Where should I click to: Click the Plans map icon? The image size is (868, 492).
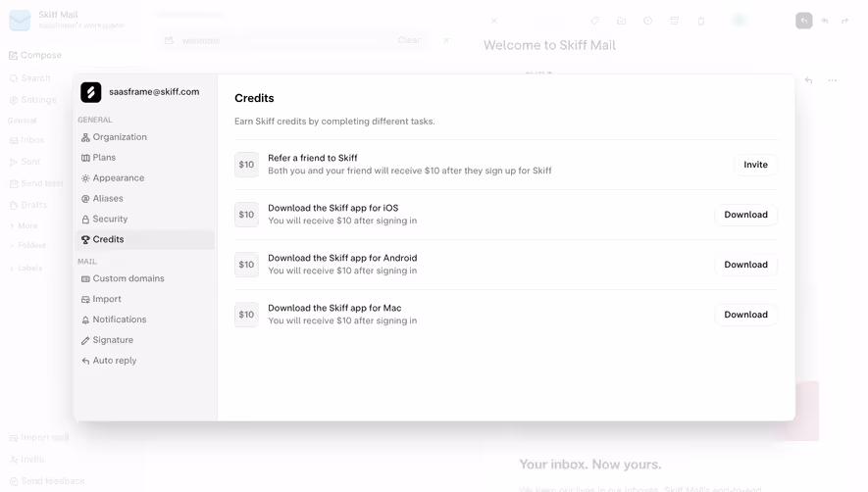[85, 158]
